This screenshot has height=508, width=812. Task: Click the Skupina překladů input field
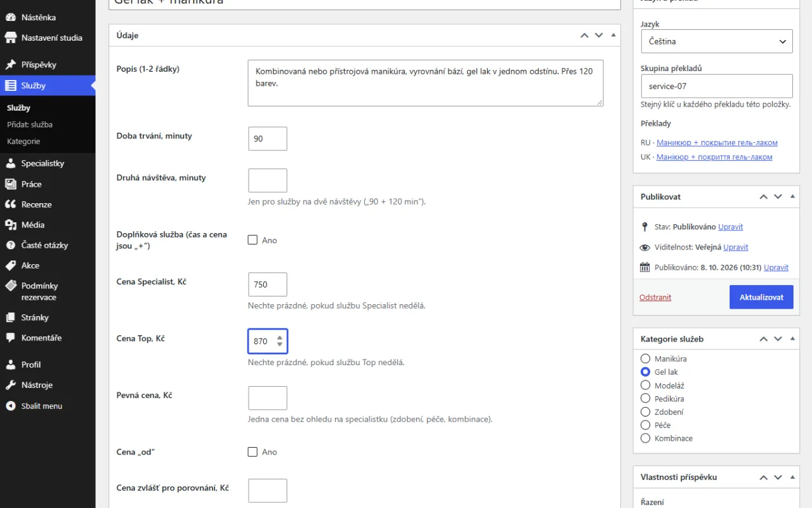tap(717, 86)
